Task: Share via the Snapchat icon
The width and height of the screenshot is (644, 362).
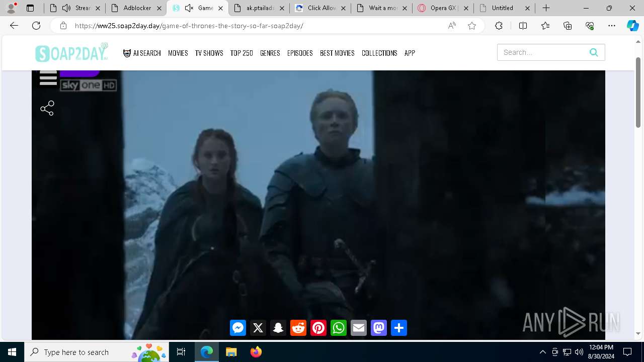Action: pyautogui.click(x=278, y=328)
